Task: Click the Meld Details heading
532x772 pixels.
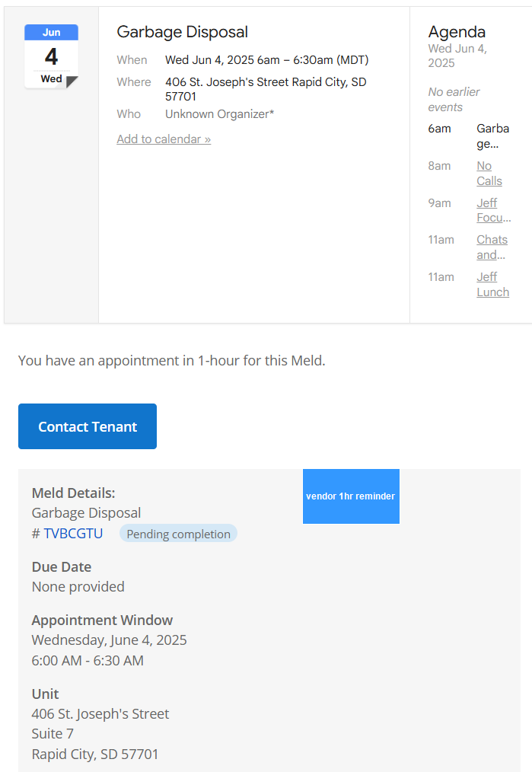Action: click(x=73, y=493)
